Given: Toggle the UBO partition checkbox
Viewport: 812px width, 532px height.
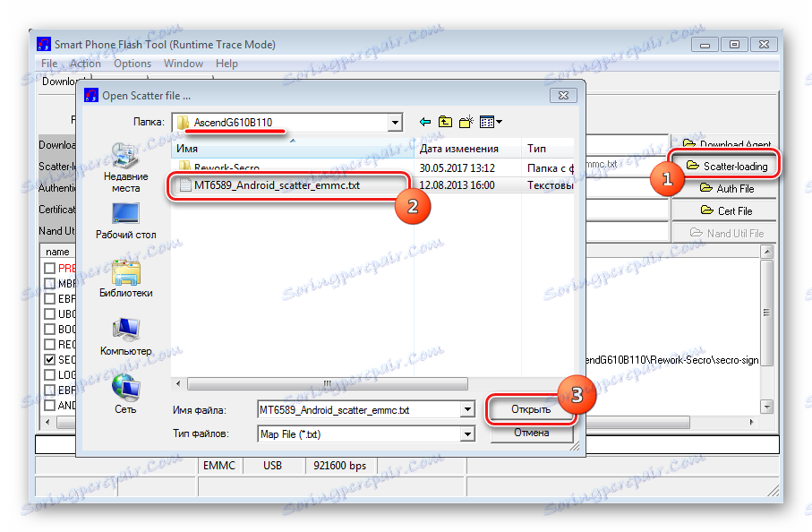Looking at the screenshot, I should [50, 313].
